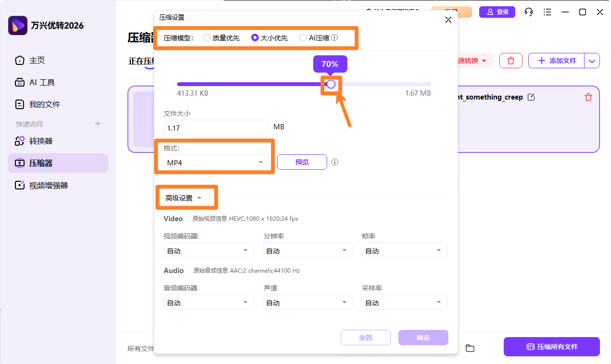Close the 压缩设置 dialog
Image resolution: width=611 pixels, height=364 pixels.
click(448, 20)
